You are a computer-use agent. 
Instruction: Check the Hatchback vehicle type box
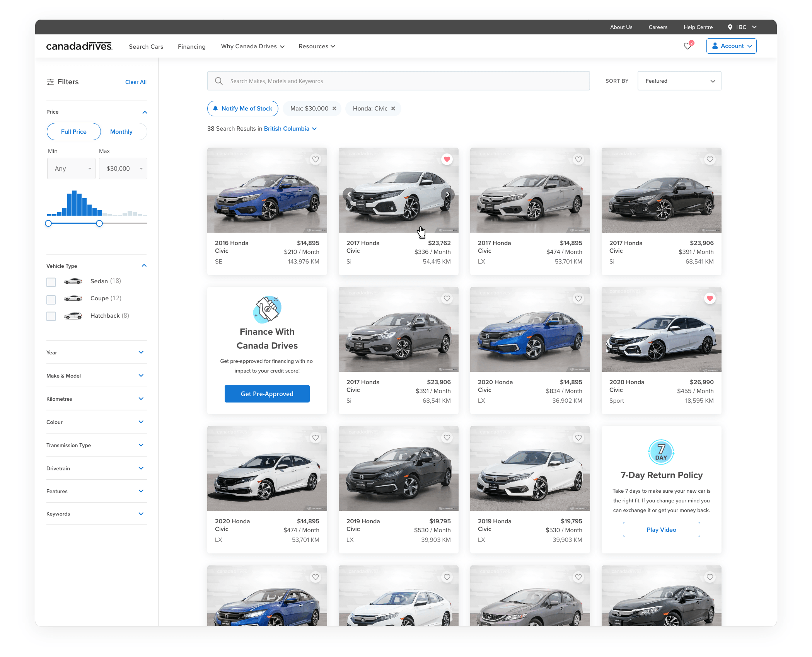click(x=51, y=316)
